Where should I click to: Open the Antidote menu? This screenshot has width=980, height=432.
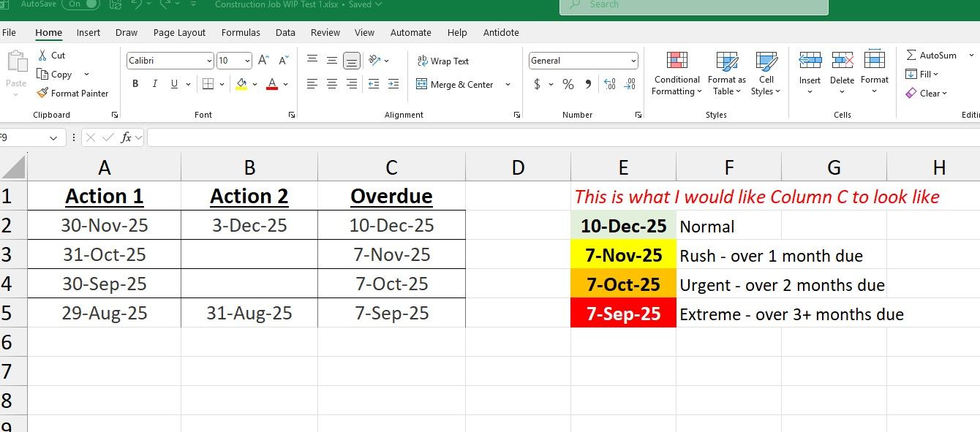[500, 32]
